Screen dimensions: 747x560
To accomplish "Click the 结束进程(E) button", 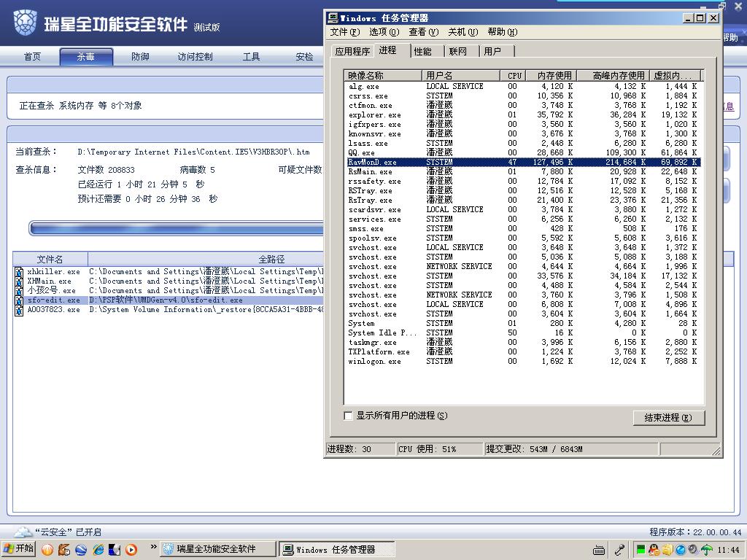I will [x=669, y=418].
